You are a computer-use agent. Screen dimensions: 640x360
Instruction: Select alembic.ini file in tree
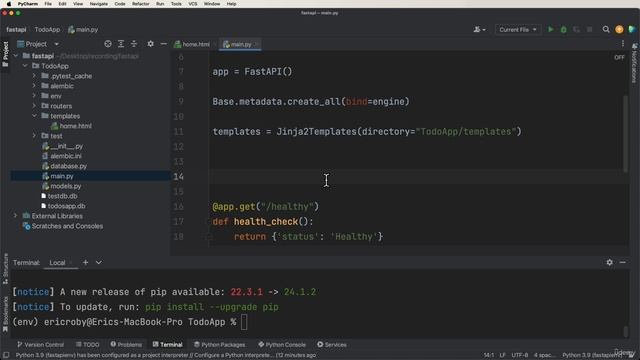point(66,156)
